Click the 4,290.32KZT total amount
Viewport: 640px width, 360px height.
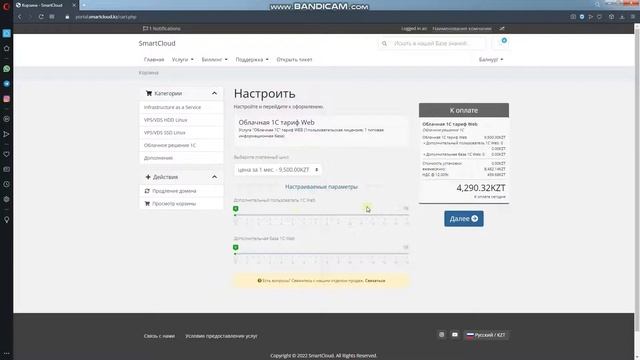(481, 188)
